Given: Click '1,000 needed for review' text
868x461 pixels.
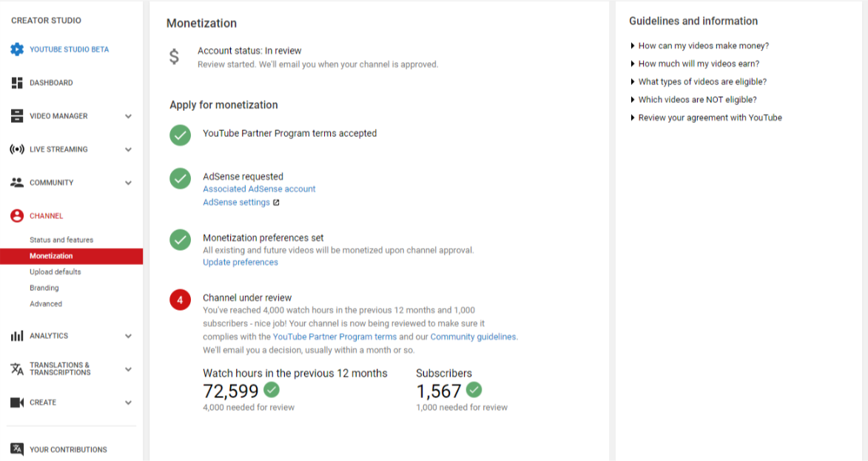Looking at the screenshot, I should tap(462, 407).
